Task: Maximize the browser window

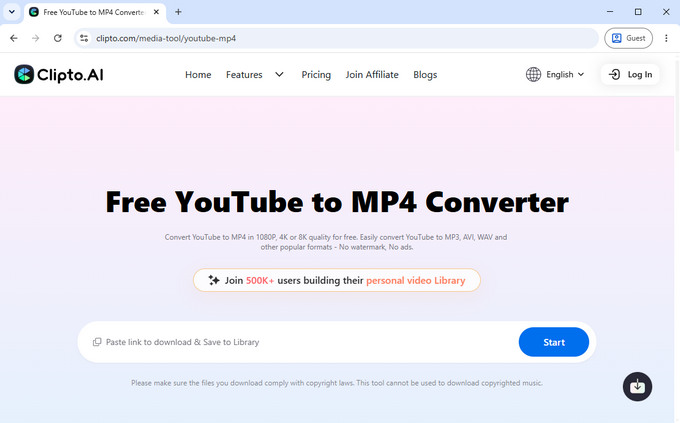Action: [638, 12]
